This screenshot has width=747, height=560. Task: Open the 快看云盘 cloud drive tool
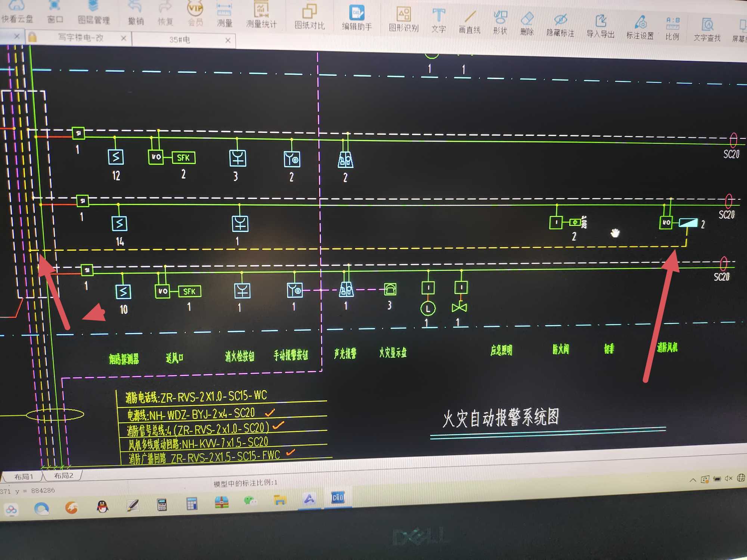(17, 11)
